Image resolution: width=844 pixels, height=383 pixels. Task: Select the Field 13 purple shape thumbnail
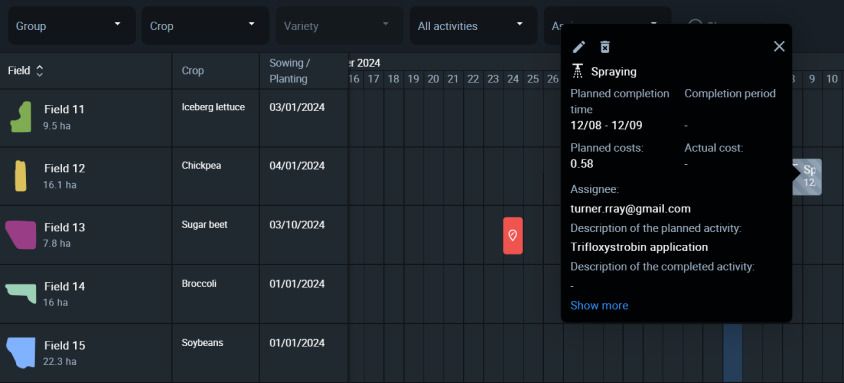click(x=20, y=235)
